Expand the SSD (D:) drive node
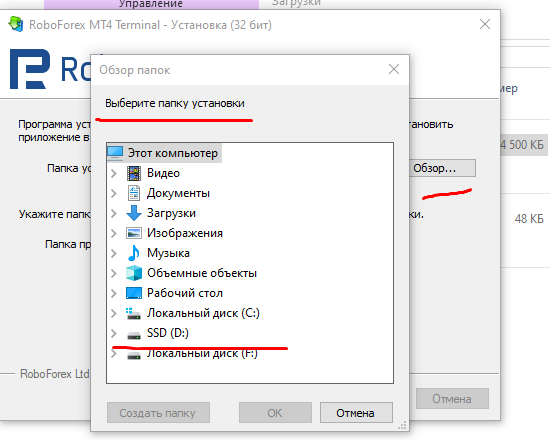This screenshot has width=550, height=440. 114,333
